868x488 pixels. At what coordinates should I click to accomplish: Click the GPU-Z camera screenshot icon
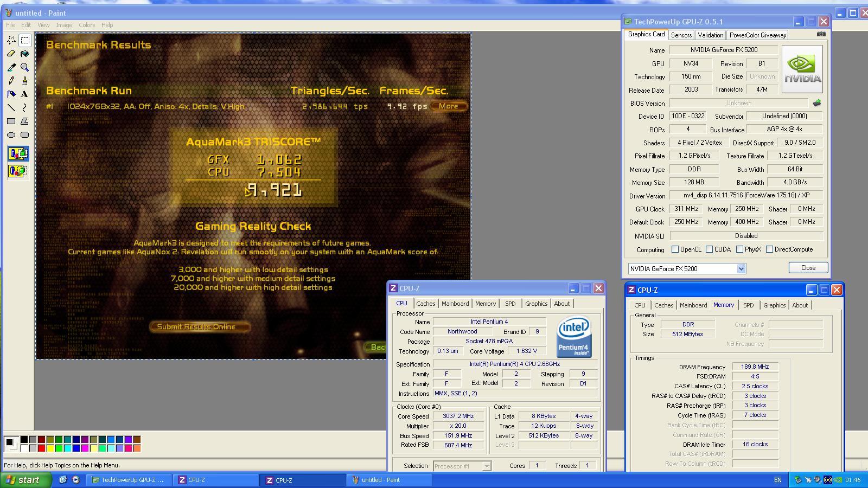coord(821,34)
